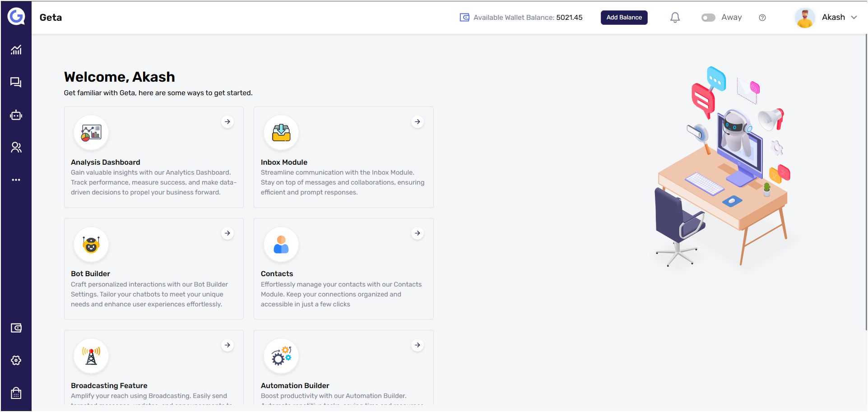This screenshot has height=412, width=868.
Task: Open the contacts people icon in sidebar
Action: pyautogui.click(x=16, y=148)
